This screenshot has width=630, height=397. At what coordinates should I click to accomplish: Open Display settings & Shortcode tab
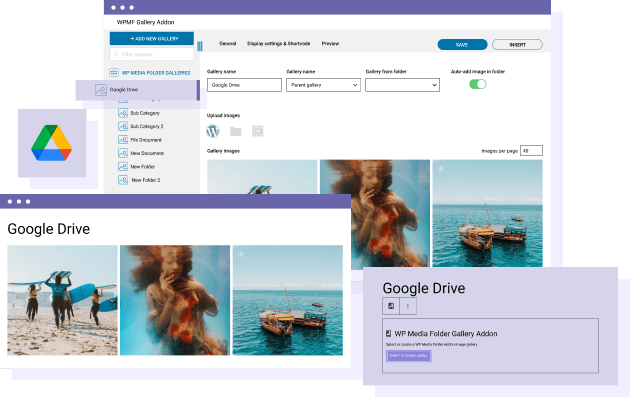pos(278,43)
